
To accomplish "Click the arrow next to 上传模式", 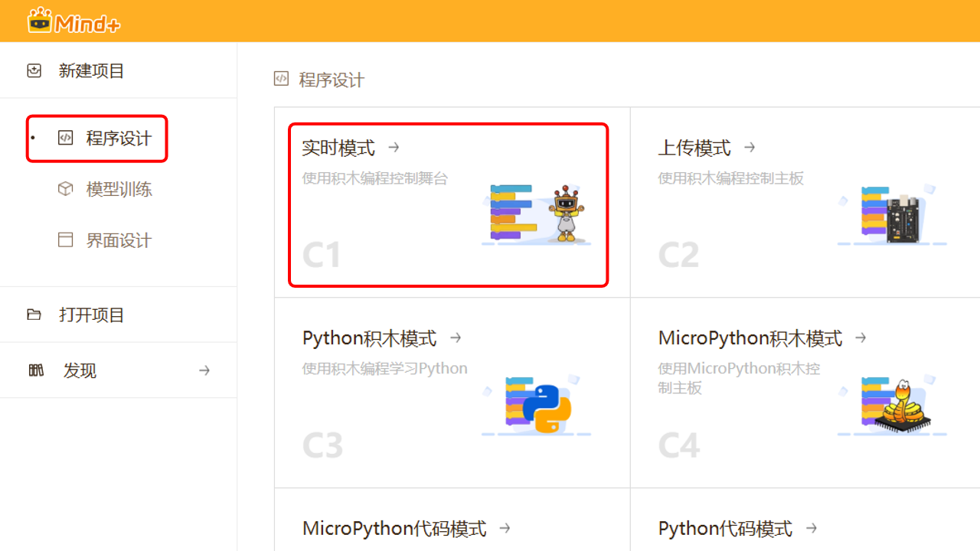I will [x=750, y=147].
